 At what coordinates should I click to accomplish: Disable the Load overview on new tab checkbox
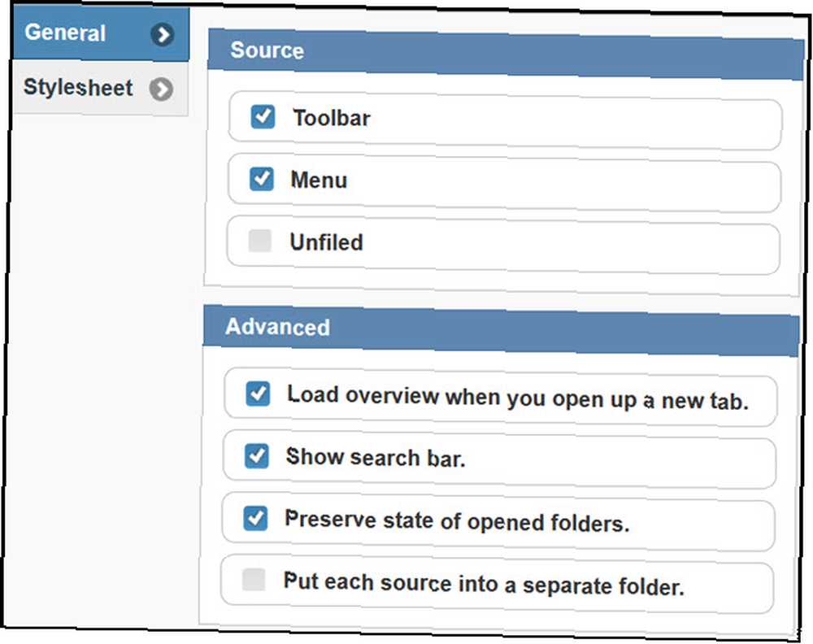pyautogui.click(x=258, y=394)
